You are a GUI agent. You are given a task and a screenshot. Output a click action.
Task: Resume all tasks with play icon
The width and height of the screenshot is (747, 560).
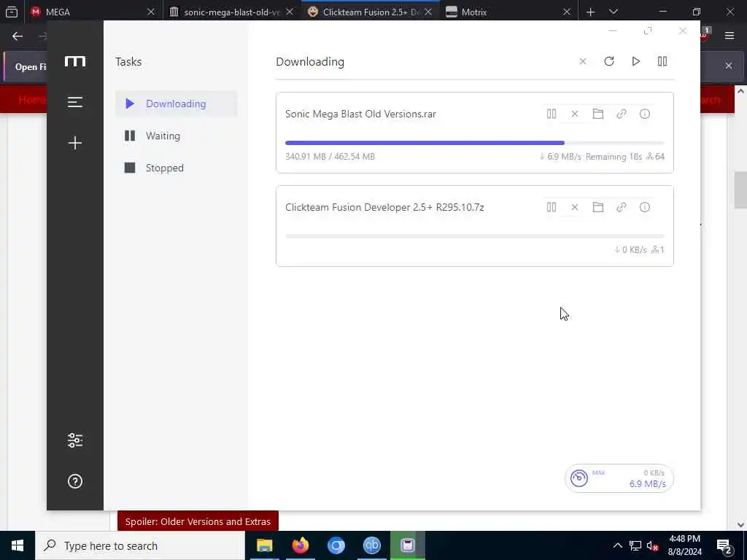coord(635,61)
